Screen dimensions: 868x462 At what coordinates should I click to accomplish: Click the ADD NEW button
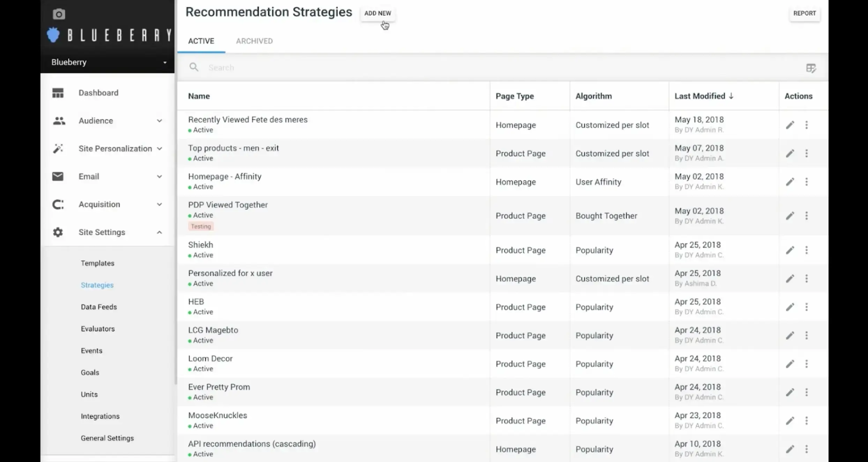point(377,13)
